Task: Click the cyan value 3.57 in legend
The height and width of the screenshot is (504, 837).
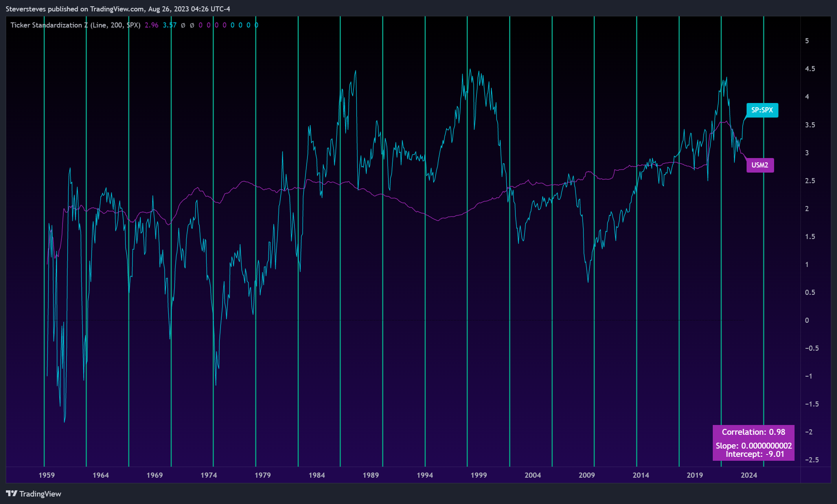Action: click(x=170, y=25)
